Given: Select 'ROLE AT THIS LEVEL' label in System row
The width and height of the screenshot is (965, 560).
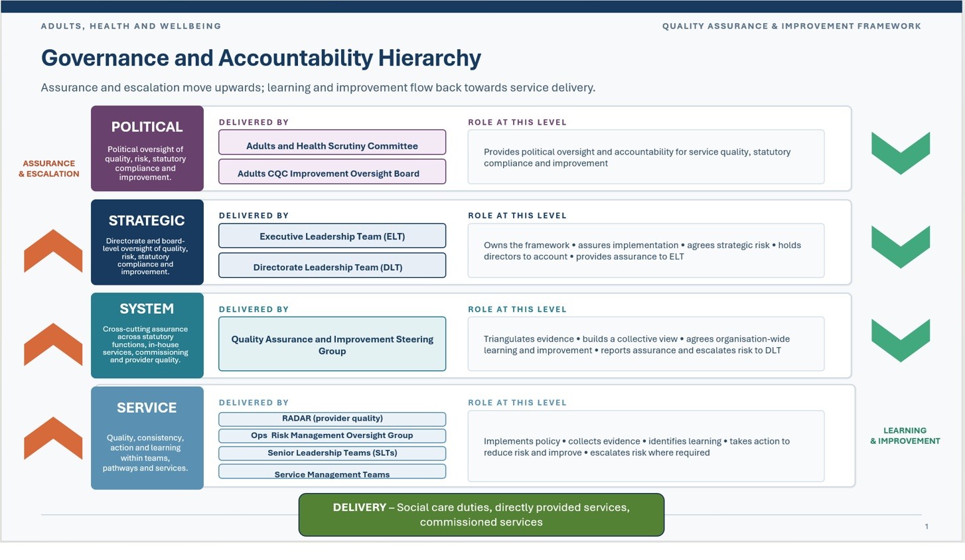Looking at the screenshot, I should click(517, 309).
